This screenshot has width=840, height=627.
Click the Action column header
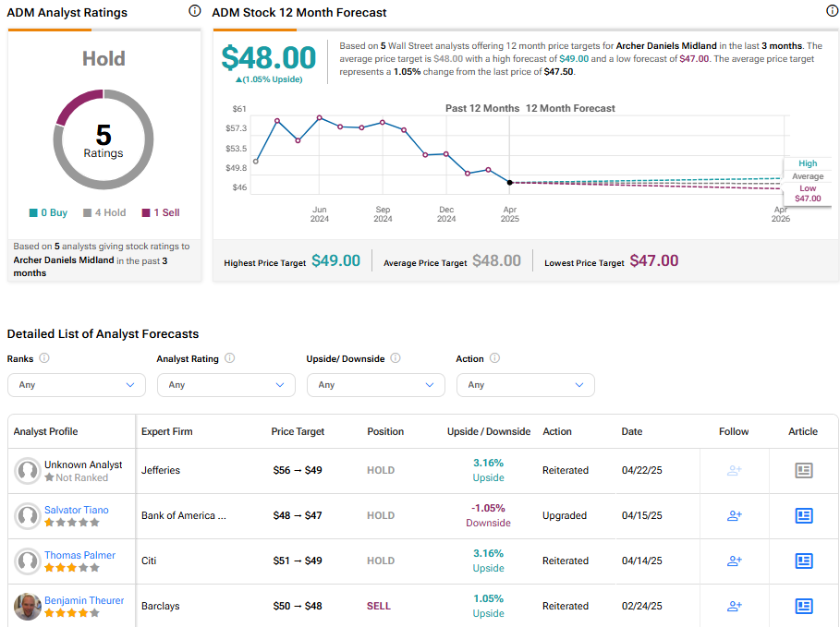pyautogui.click(x=557, y=431)
